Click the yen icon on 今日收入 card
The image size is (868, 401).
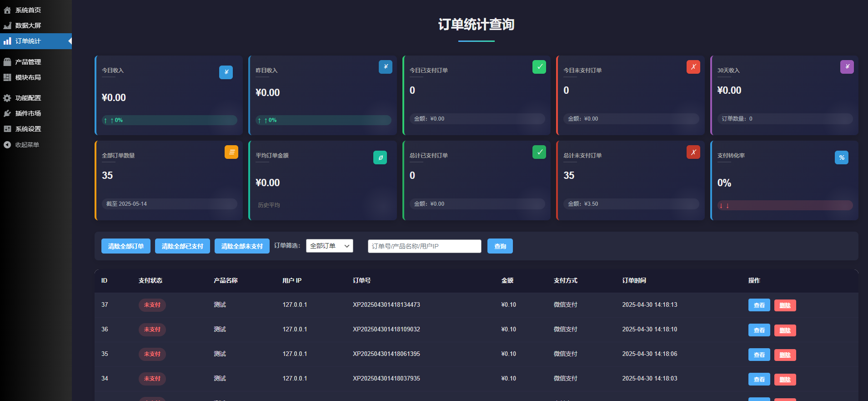tap(226, 72)
